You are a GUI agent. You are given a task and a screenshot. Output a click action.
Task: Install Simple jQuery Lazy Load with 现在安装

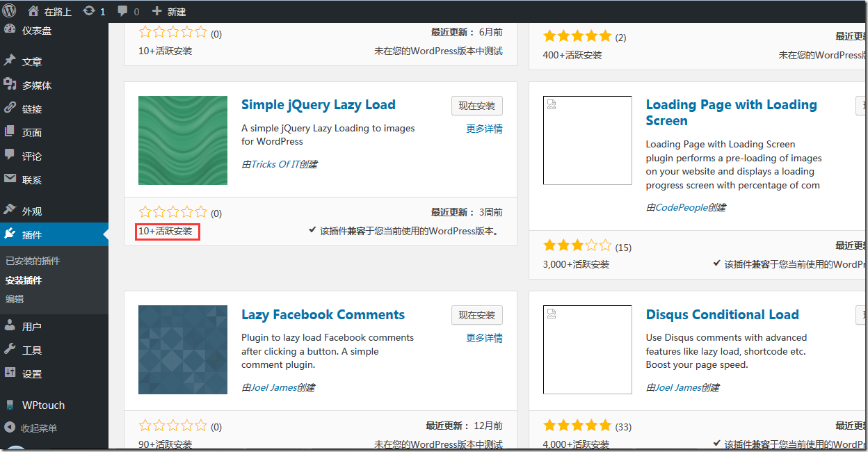(x=476, y=106)
